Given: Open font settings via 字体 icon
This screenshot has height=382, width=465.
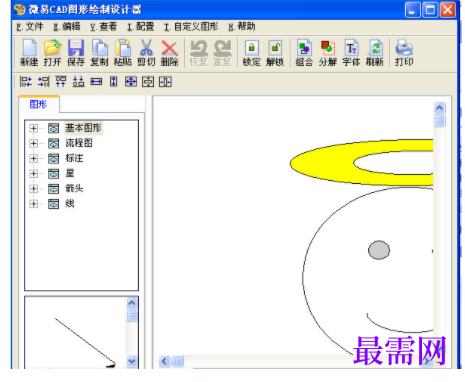Looking at the screenshot, I should coord(351,53).
